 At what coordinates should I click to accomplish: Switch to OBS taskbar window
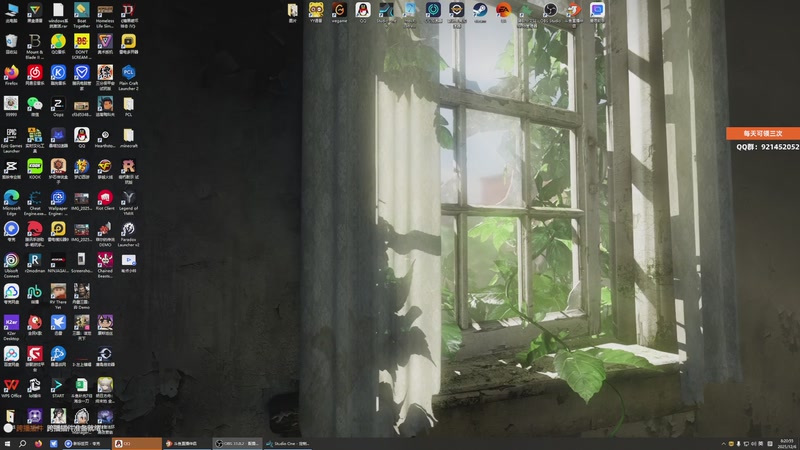237,443
